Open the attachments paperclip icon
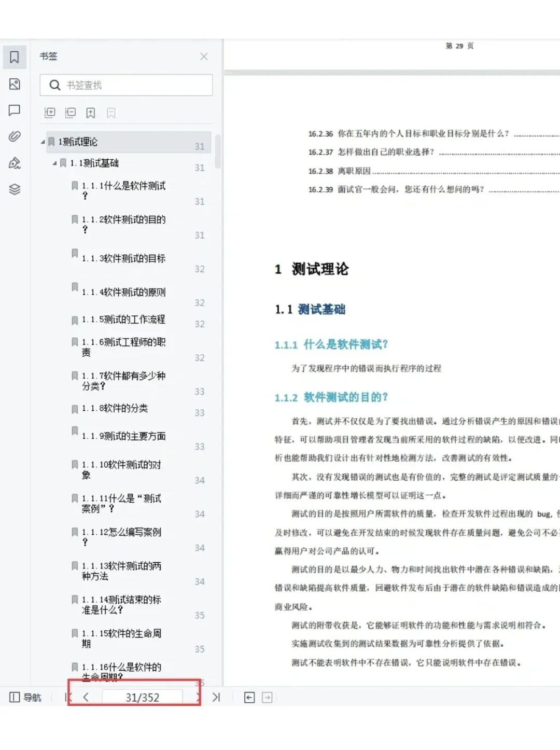Viewport: 560px width, 750px height. tap(14, 136)
